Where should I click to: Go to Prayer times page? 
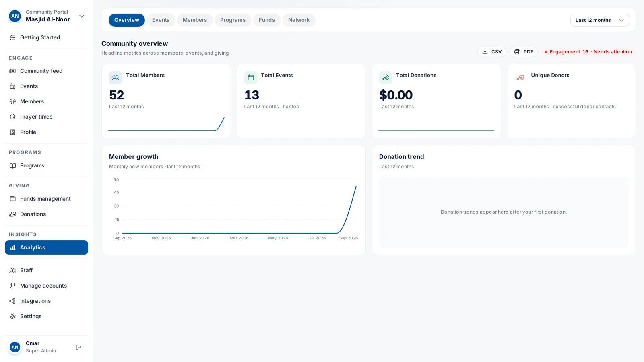click(x=46, y=117)
